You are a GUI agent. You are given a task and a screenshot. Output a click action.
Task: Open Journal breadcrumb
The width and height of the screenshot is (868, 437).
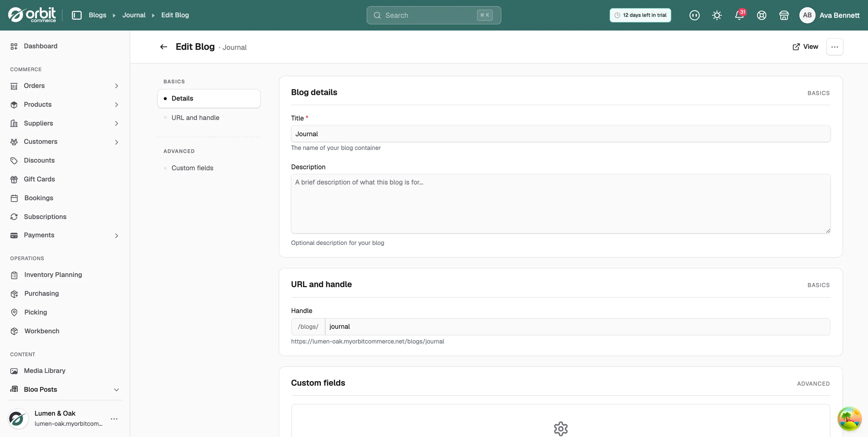click(134, 15)
